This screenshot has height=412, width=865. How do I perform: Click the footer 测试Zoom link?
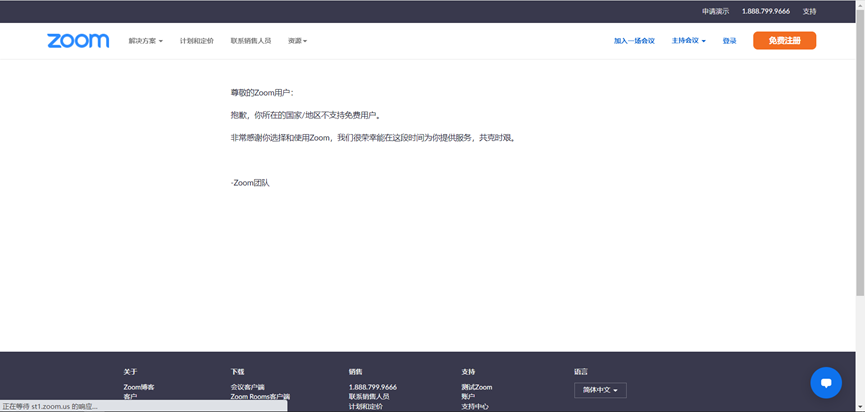477,387
